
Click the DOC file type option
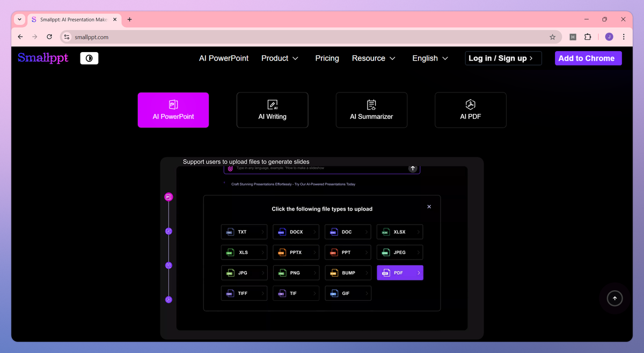(x=348, y=232)
